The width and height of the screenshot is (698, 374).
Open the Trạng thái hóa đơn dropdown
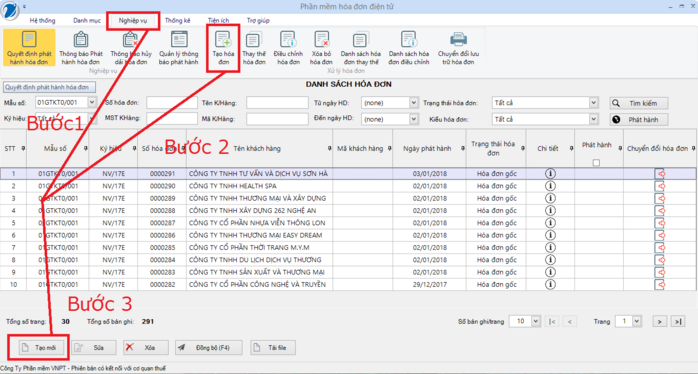point(593,103)
